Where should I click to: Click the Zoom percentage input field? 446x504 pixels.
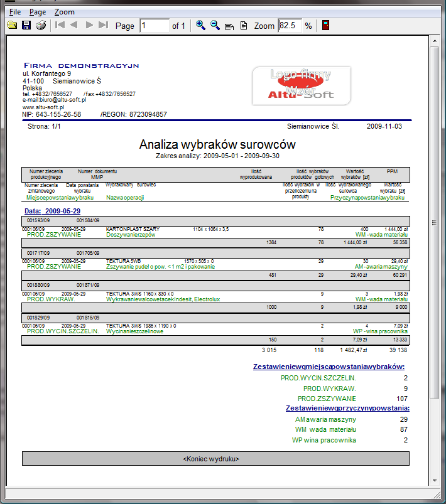click(x=290, y=26)
